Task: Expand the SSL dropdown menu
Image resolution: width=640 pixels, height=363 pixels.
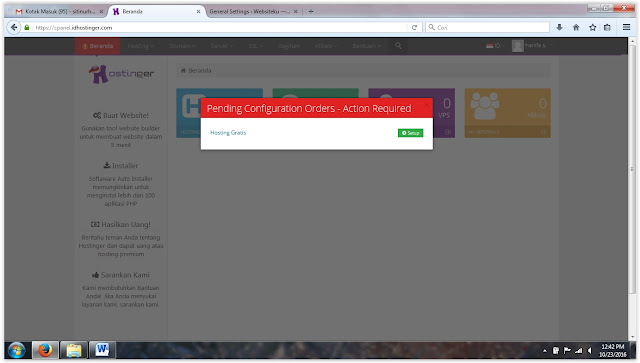Action: coord(256,46)
